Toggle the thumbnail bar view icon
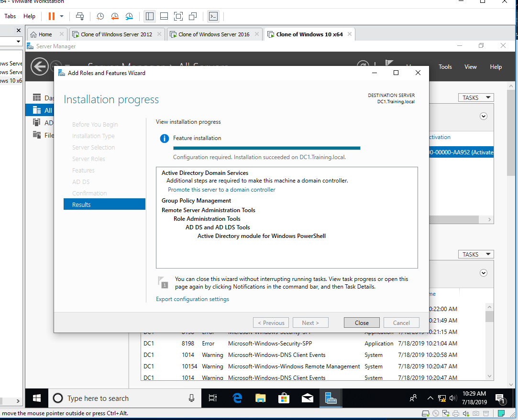518x420 pixels. tap(164, 16)
